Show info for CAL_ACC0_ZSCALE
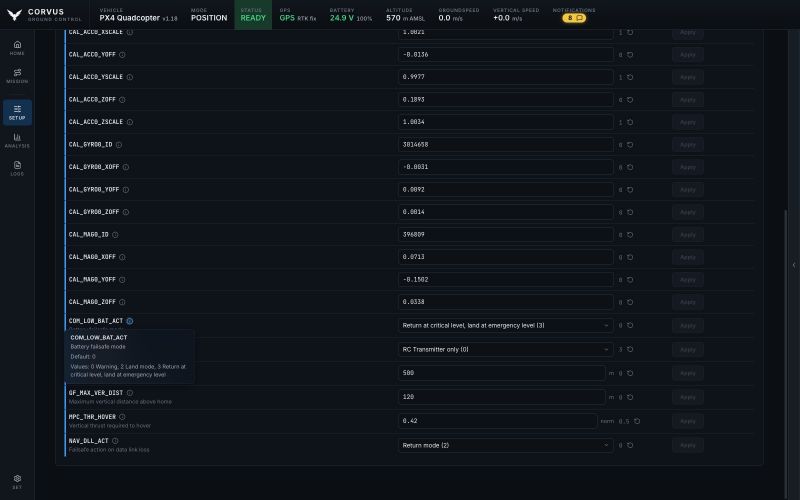This screenshot has width=800, height=500. click(x=130, y=122)
